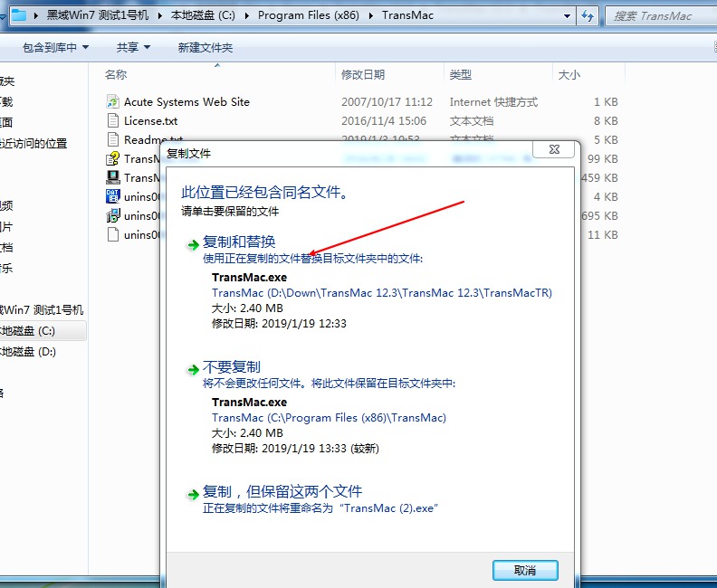
Task: Click 本地磁盘 (C:) breadcrumb segment
Action: 203,15
